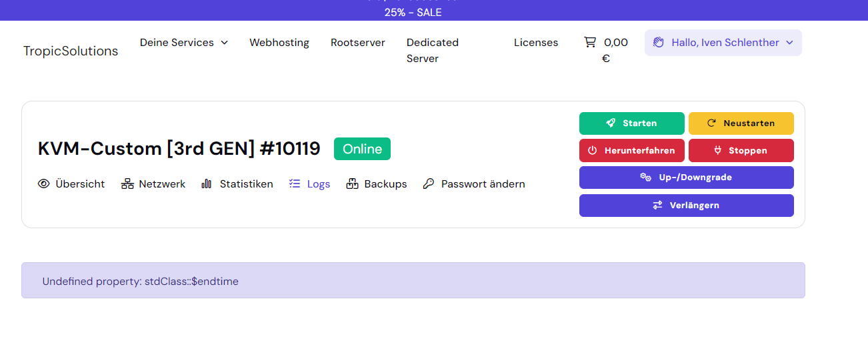This screenshot has width=868, height=337.
Task: Open the Hallo, Iven Schlenther user menu
Action: coord(723,43)
